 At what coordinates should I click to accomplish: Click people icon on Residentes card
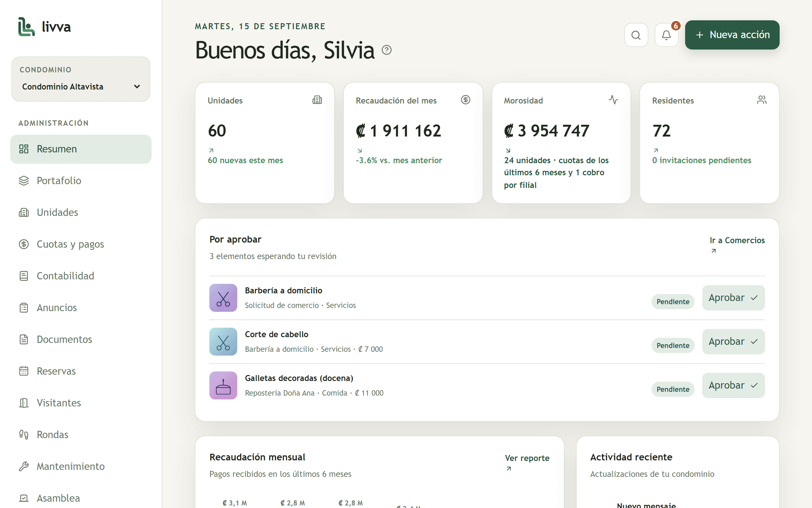pyautogui.click(x=762, y=100)
